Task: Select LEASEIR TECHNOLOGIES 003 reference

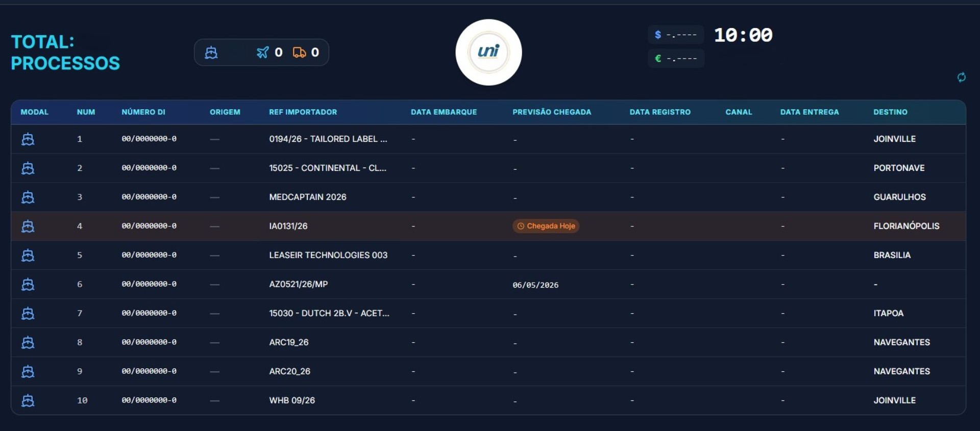Action: (x=328, y=255)
